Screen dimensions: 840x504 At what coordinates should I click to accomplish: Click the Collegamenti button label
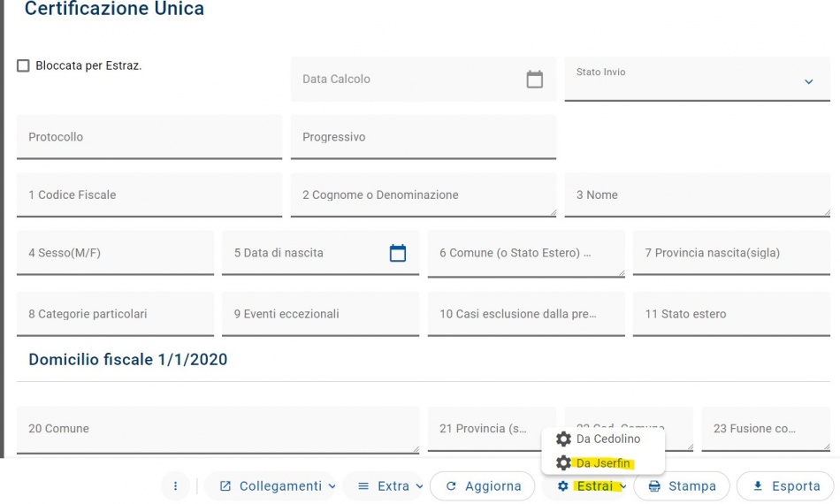pos(280,485)
